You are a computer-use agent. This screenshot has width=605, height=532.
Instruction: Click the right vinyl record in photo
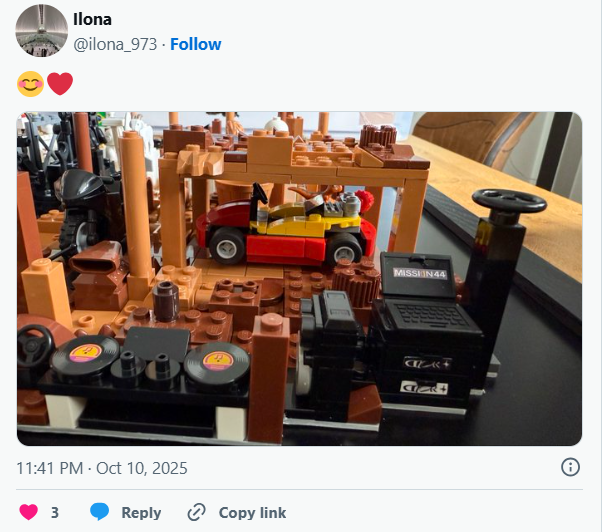(216, 360)
